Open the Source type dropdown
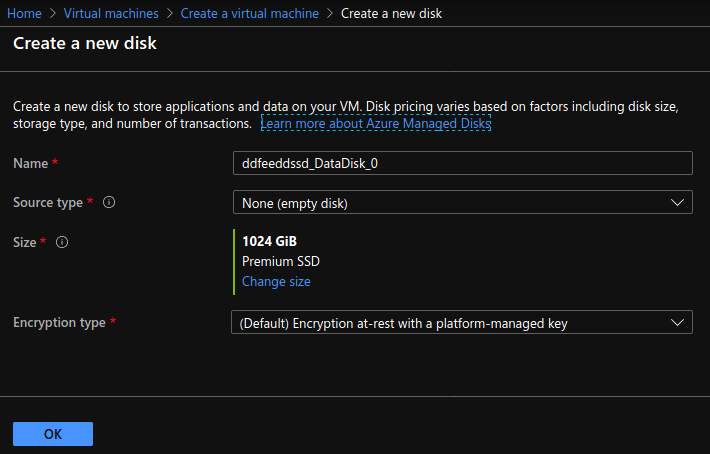This screenshot has height=454, width=710. point(462,203)
